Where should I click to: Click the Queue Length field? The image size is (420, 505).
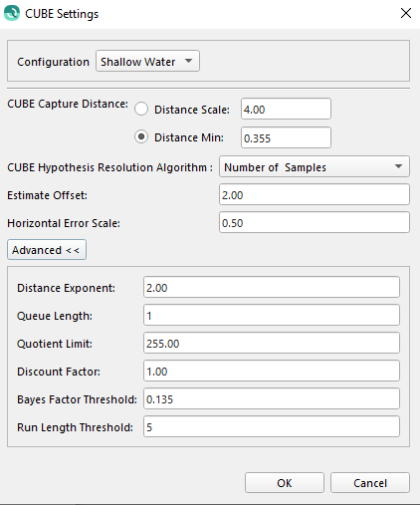click(272, 315)
